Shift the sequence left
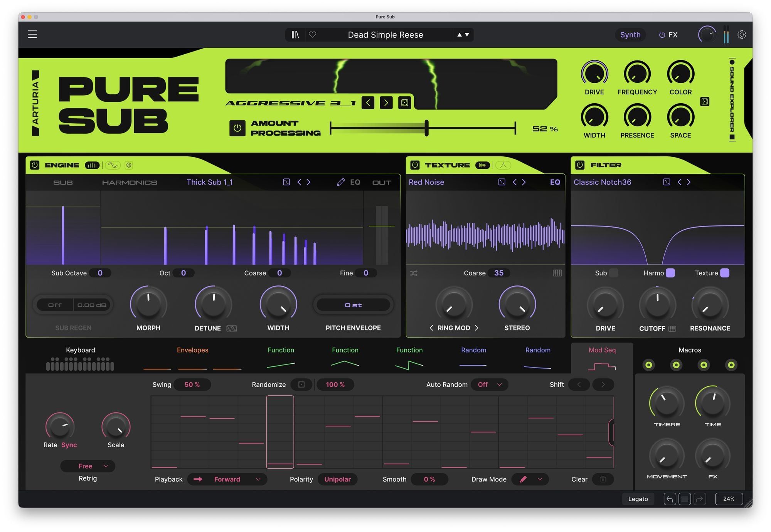Viewport: 771px width, 532px height. point(579,384)
